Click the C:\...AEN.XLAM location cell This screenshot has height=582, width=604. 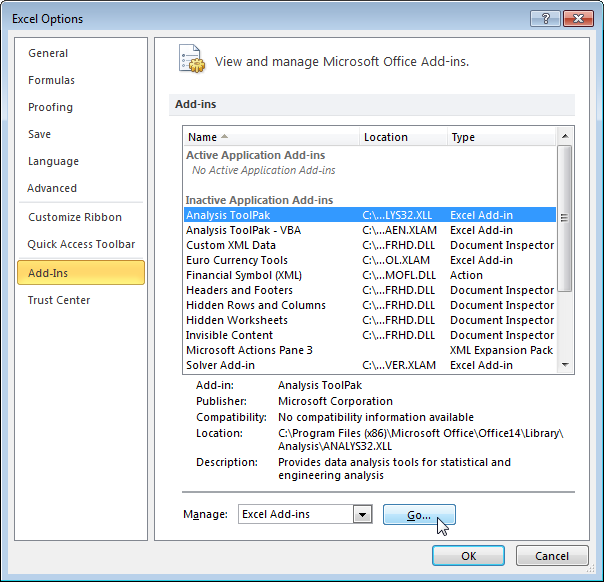tap(399, 230)
